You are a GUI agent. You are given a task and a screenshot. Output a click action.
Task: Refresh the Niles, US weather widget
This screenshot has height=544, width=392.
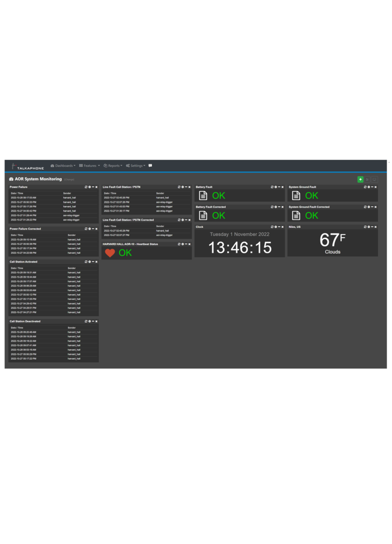tap(365, 227)
